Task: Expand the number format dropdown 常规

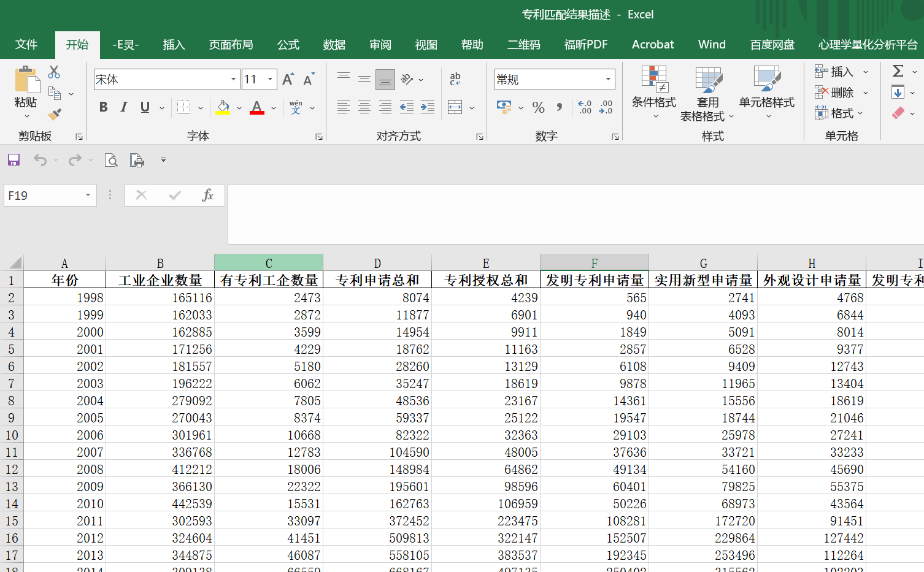Action: tap(608, 79)
